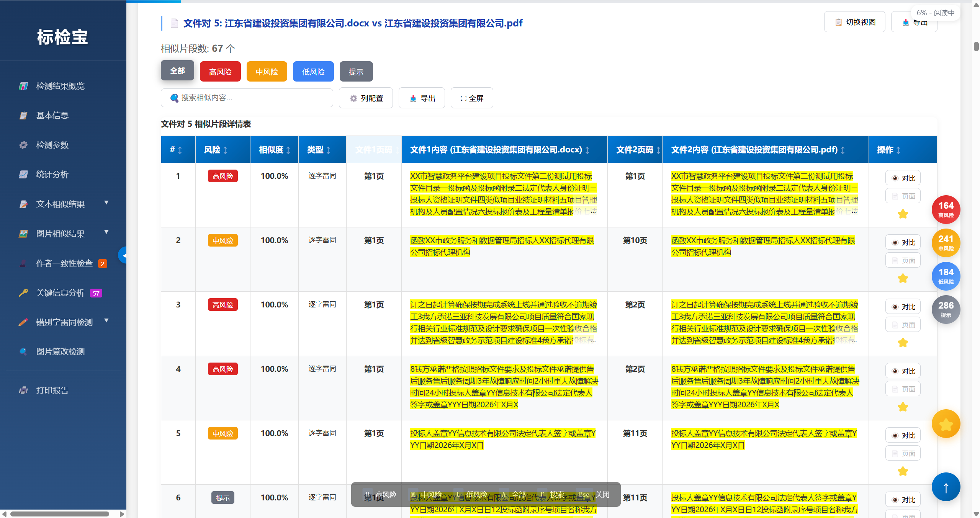Click the vertical page scrollbar thumb

tap(976, 46)
